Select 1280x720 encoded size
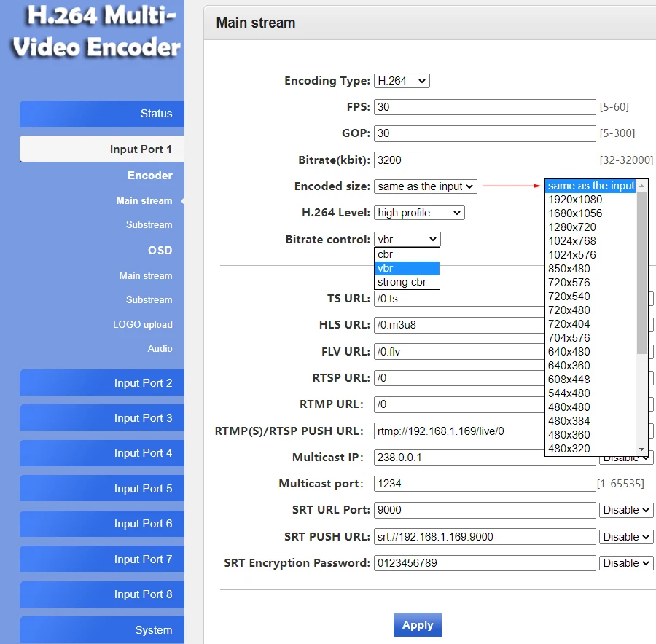This screenshot has height=644, width=656. (590, 227)
